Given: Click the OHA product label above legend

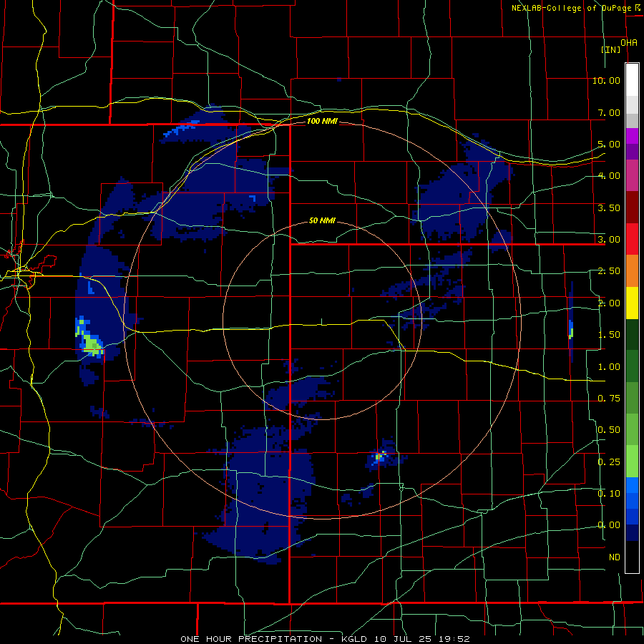Looking at the screenshot, I should click(x=629, y=43).
